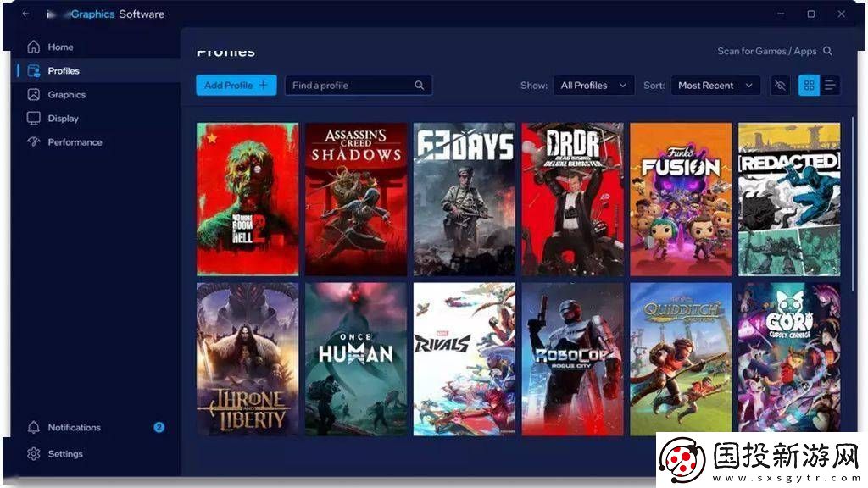Open Assassin's Creed Shadows profile

[356, 199]
